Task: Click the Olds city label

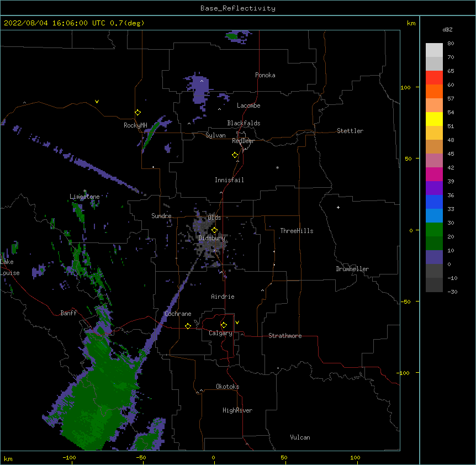Action: (214, 218)
